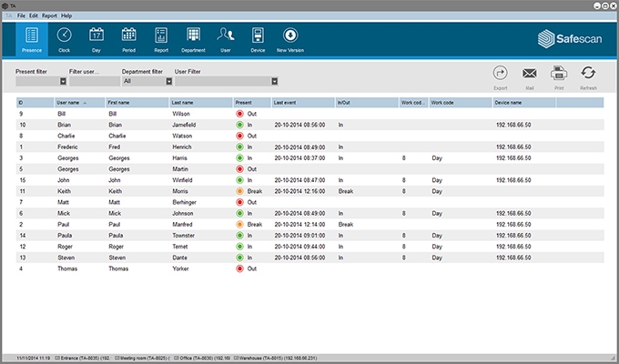Open the Report section icon
The image size is (619, 364).
tap(161, 37)
